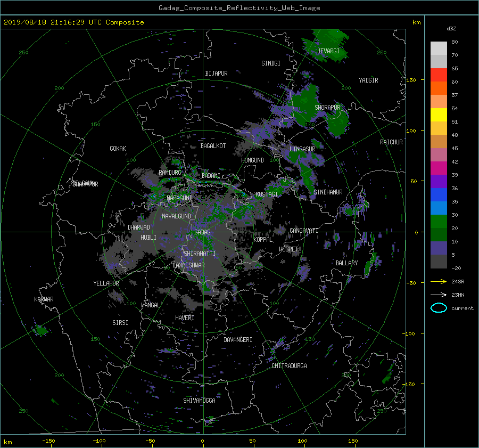
Task: Select the JEVARGI city label
Action: (x=328, y=51)
